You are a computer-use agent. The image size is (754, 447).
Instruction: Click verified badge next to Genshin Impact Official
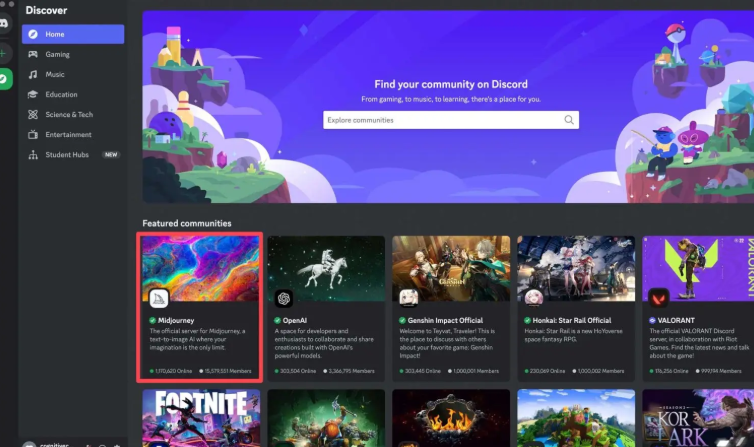402,321
